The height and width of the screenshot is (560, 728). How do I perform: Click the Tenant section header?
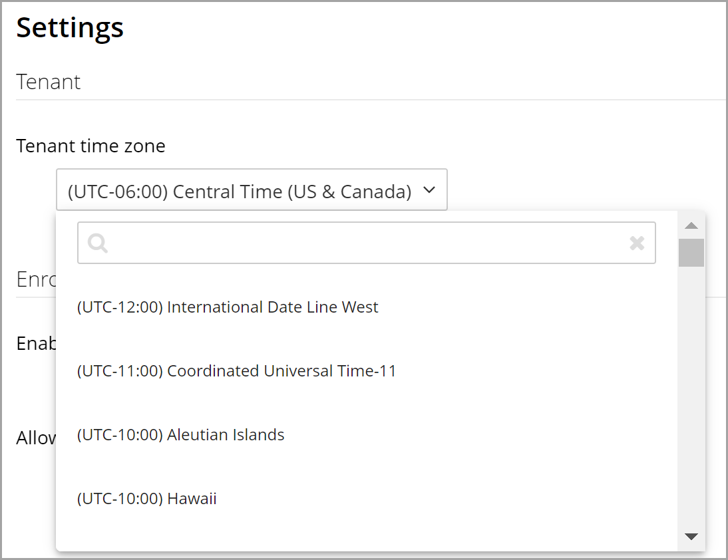(49, 82)
